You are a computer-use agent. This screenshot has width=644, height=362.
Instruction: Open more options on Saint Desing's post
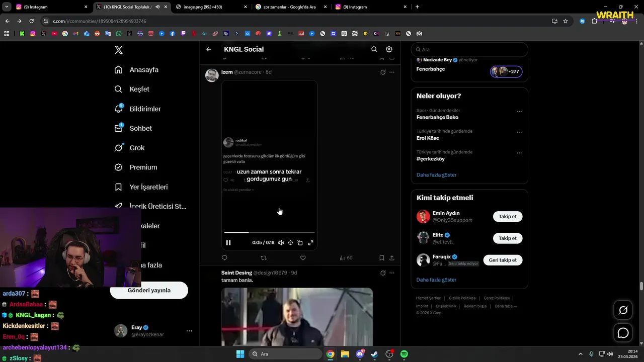click(392, 273)
